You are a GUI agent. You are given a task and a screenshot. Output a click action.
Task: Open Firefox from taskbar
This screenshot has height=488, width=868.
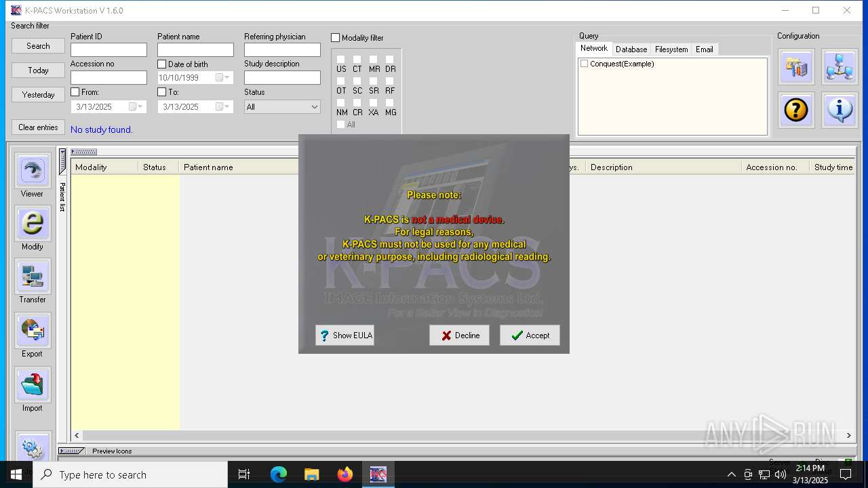(345, 474)
